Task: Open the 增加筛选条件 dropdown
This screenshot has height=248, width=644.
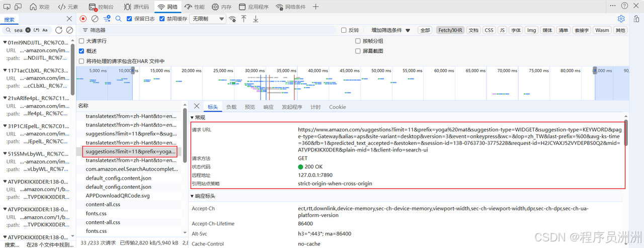Action: [391, 30]
